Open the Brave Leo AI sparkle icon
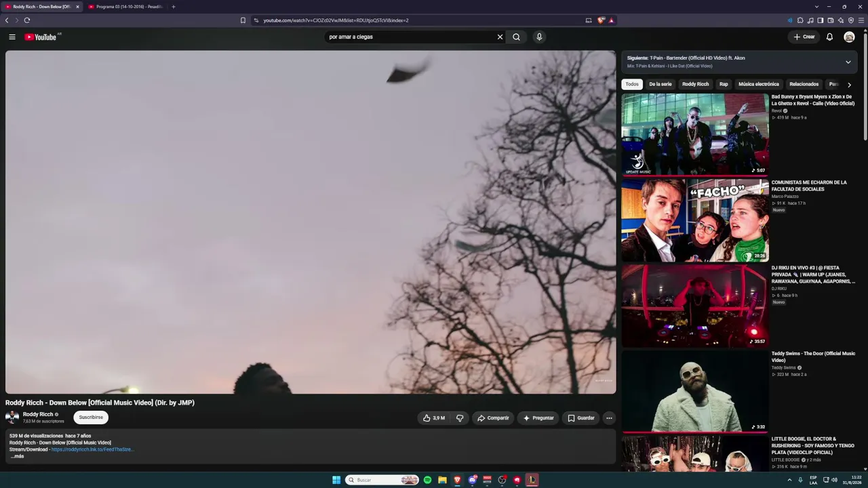The height and width of the screenshot is (488, 868). tap(841, 20)
